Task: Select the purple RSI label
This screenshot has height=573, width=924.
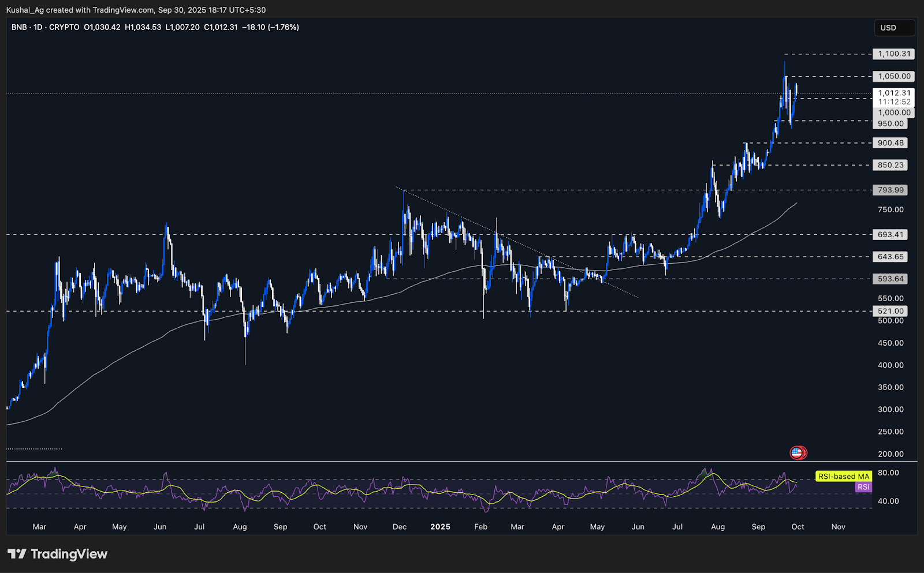Action: coord(863,487)
